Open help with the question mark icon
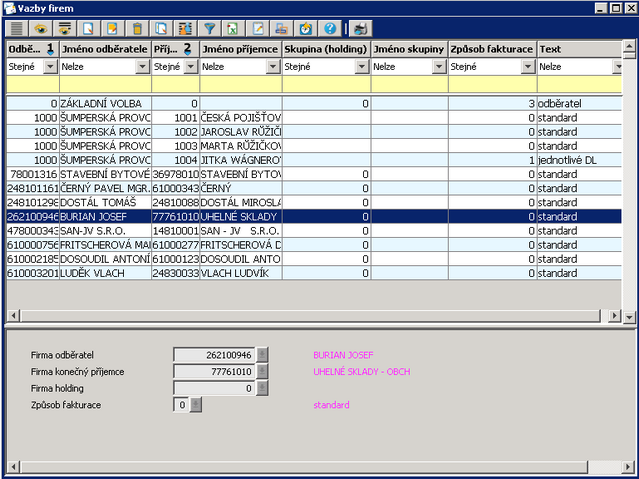Viewport: 639px width, 479px height. point(329,28)
